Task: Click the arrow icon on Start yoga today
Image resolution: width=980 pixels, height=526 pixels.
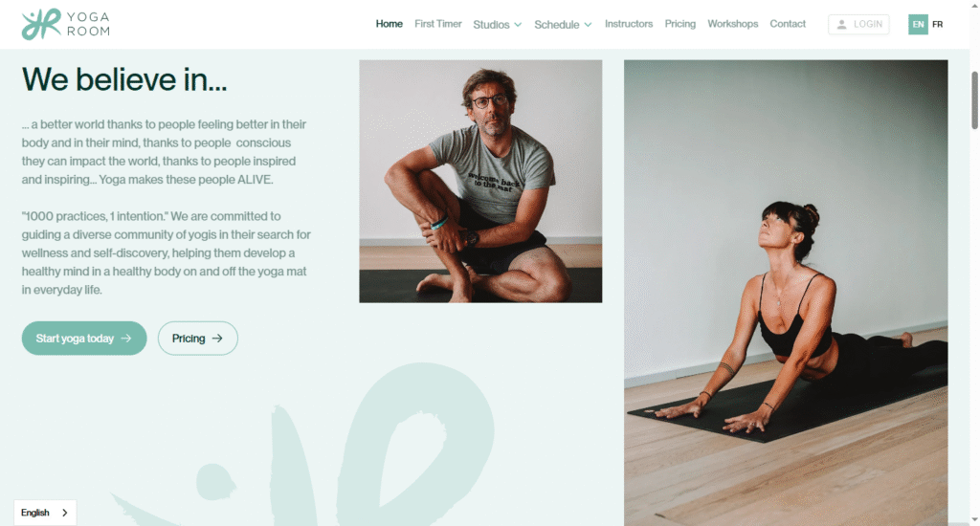Action: coord(126,338)
